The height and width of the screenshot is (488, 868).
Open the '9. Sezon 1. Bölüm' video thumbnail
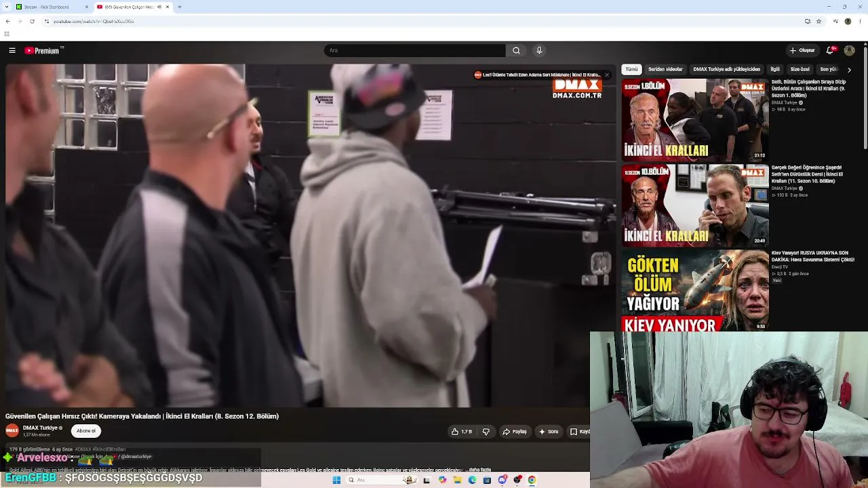695,120
